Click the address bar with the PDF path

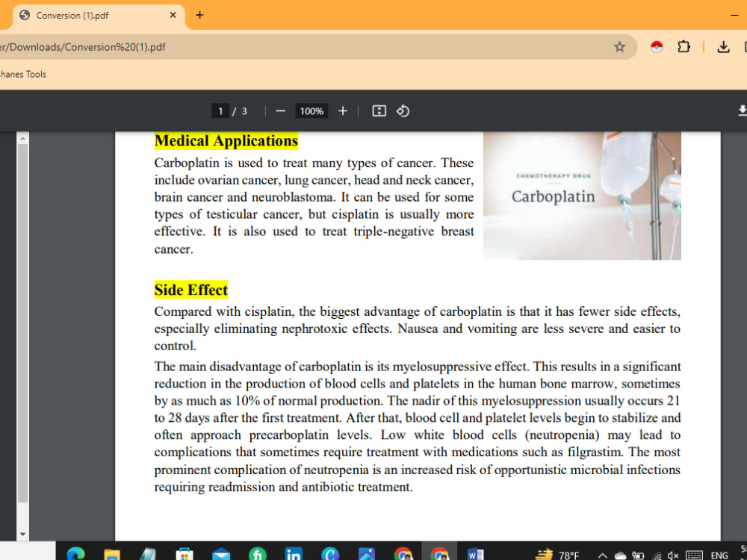click(x=305, y=46)
